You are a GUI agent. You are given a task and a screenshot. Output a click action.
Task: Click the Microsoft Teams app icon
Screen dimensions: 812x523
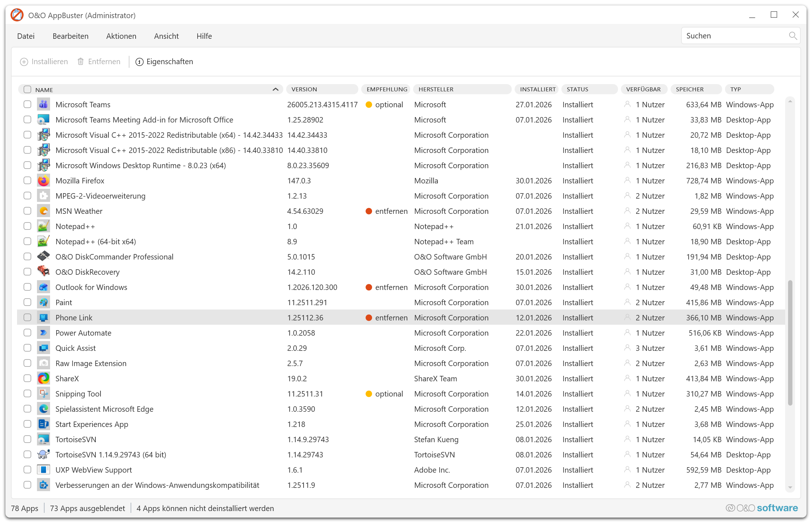44,104
